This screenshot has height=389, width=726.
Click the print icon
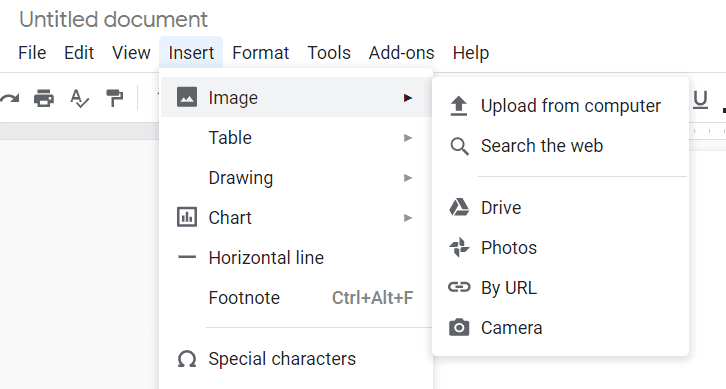44,98
